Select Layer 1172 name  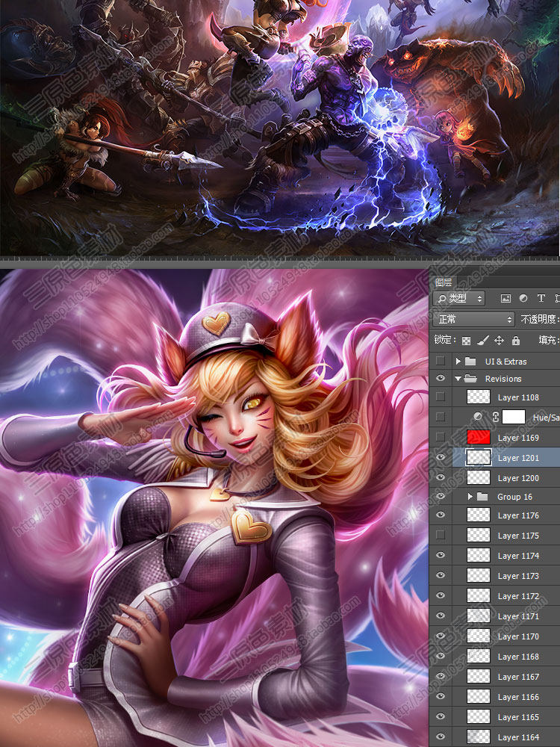[x=518, y=596]
